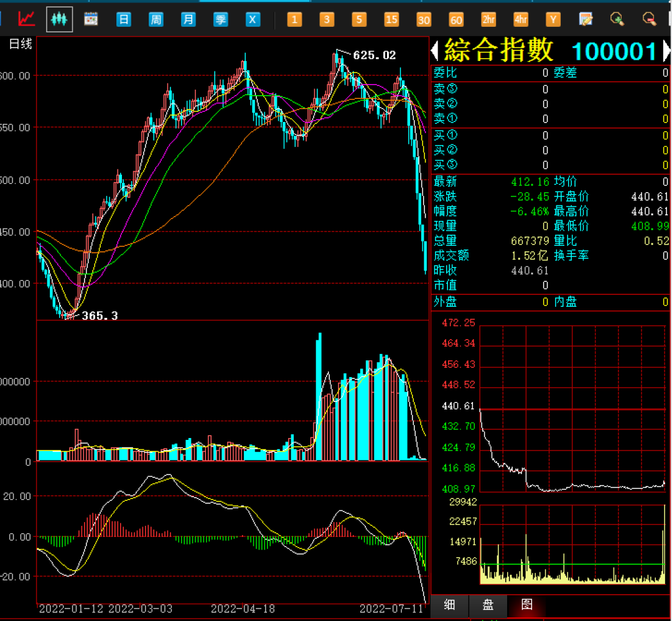Choose the 5-minute chart button
Image resolution: width=672 pixels, height=621 pixels.
click(x=359, y=19)
